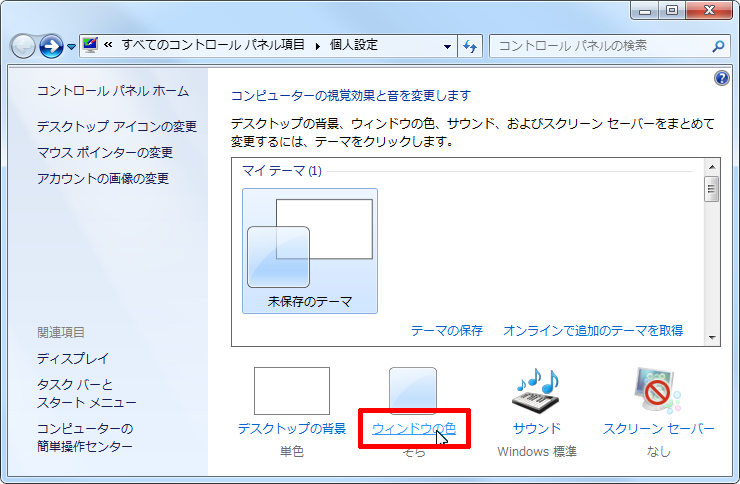740x484 pixels.
Task: Open マウス ポインターの変更 link
Action: [105, 152]
